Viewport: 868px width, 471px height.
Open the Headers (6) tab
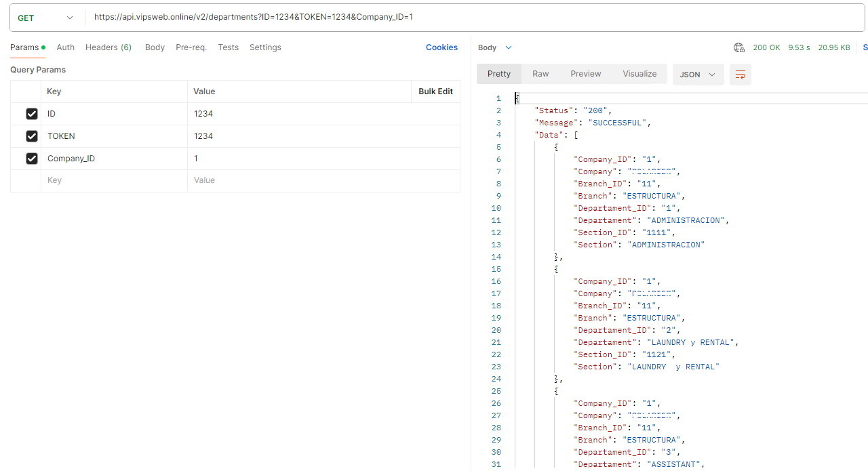[x=108, y=47]
